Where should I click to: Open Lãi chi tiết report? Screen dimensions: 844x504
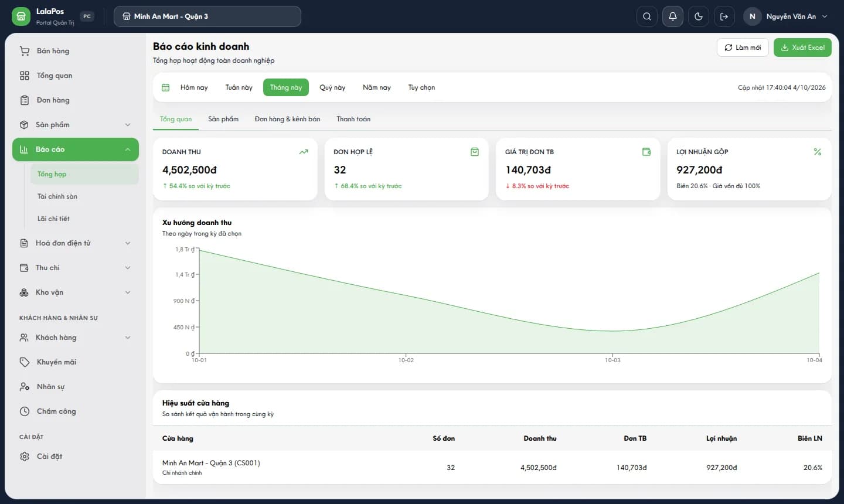(84, 219)
